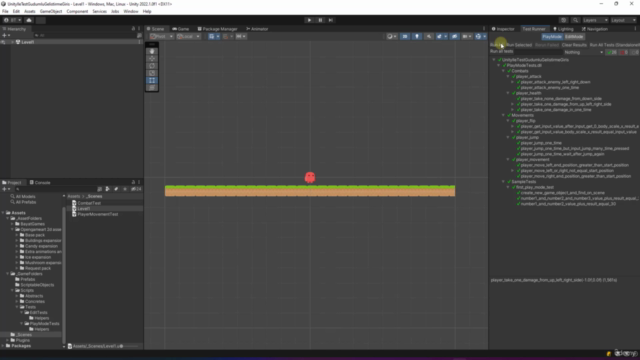
Task: Click the Project panel lock icon
Action: (x=133, y=182)
